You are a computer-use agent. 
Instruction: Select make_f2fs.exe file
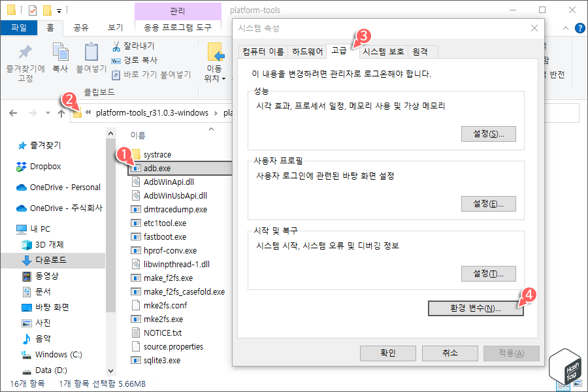(161, 278)
